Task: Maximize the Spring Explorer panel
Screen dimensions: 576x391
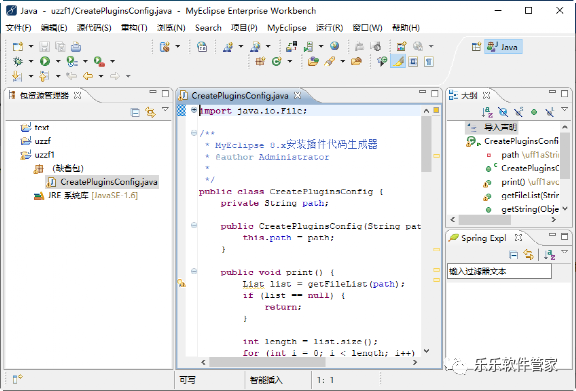Action: coord(565,236)
